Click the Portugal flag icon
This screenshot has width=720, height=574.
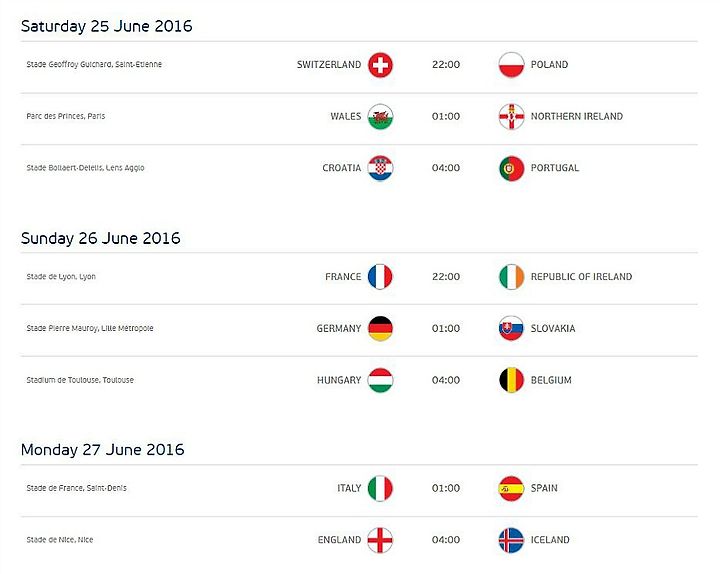[x=511, y=168]
